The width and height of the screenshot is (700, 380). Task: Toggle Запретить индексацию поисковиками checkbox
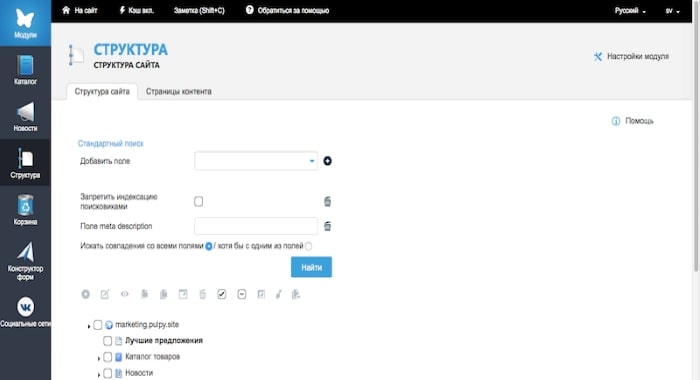click(199, 201)
